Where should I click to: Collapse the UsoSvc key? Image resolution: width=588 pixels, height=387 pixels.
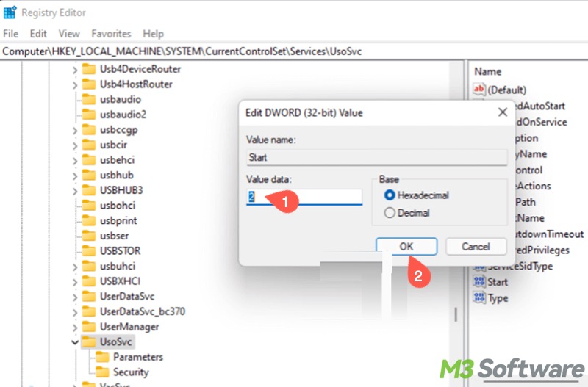tap(75, 342)
